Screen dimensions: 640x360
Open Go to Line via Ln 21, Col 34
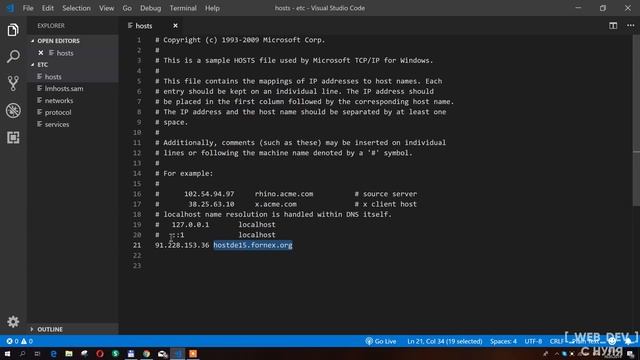pos(444,341)
